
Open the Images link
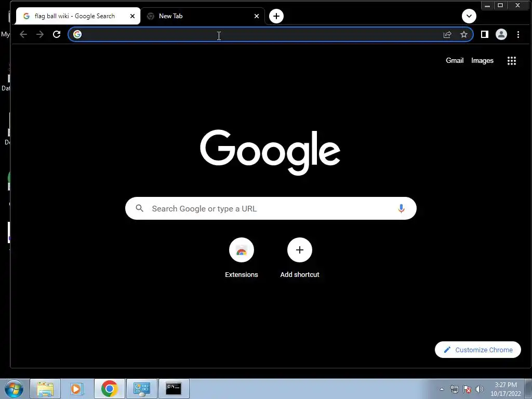coord(482,60)
